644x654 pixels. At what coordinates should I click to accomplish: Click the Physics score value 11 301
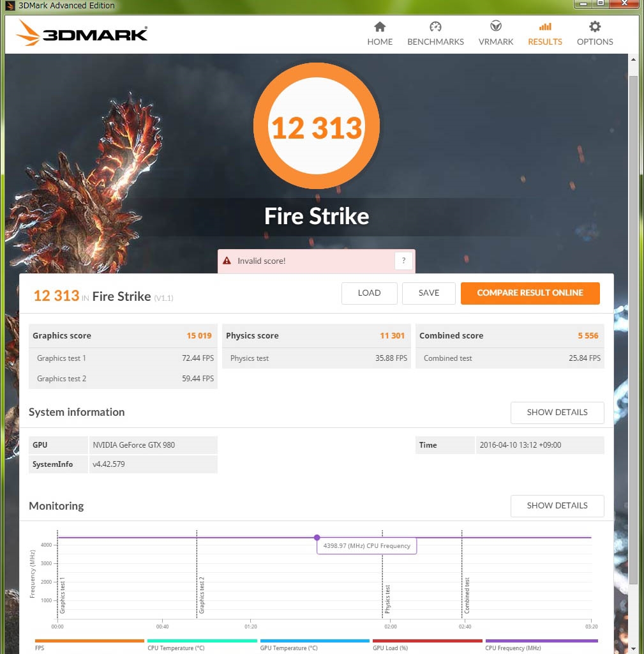pos(392,336)
